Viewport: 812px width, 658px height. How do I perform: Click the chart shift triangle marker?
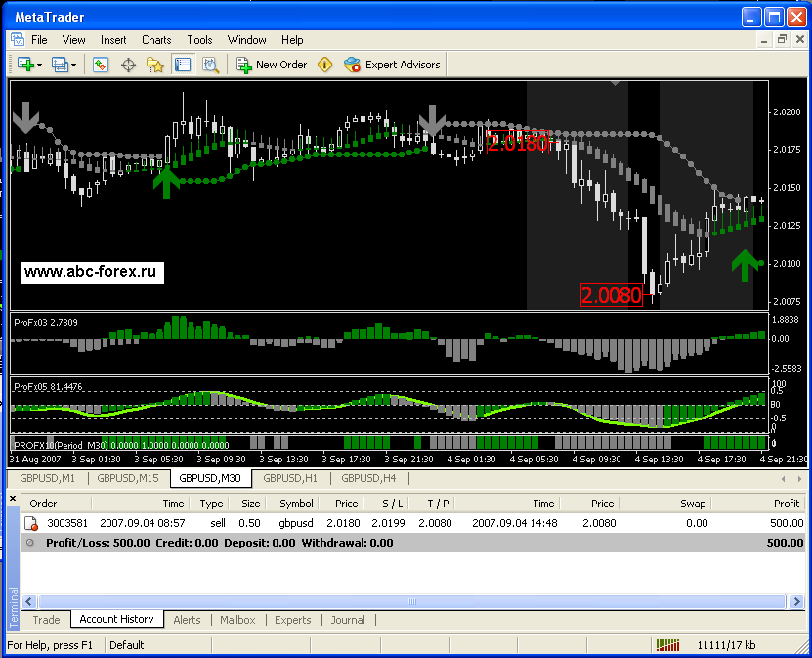click(x=615, y=83)
